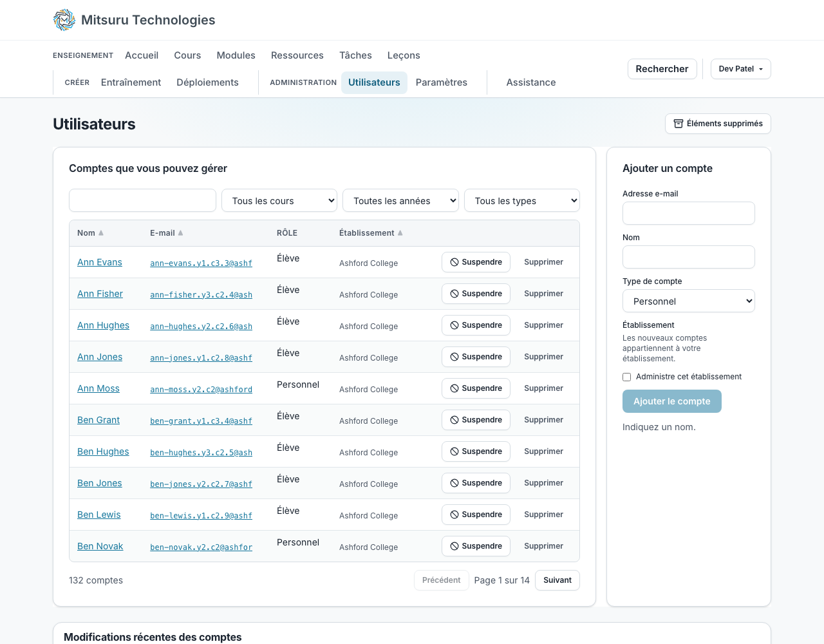Open the Leçons tab
The width and height of the screenshot is (824, 644).
tap(404, 55)
